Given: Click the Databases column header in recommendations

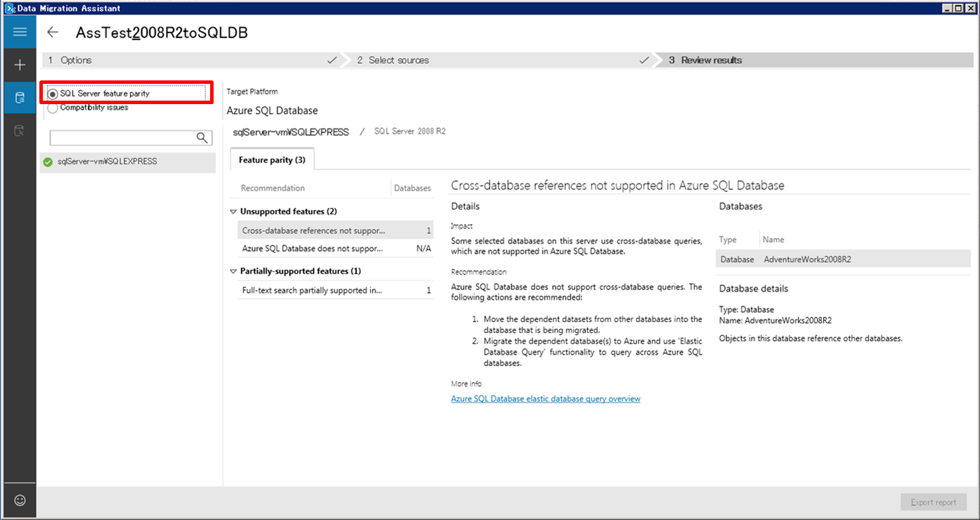Looking at the screenshot, I should coord(412,188).
